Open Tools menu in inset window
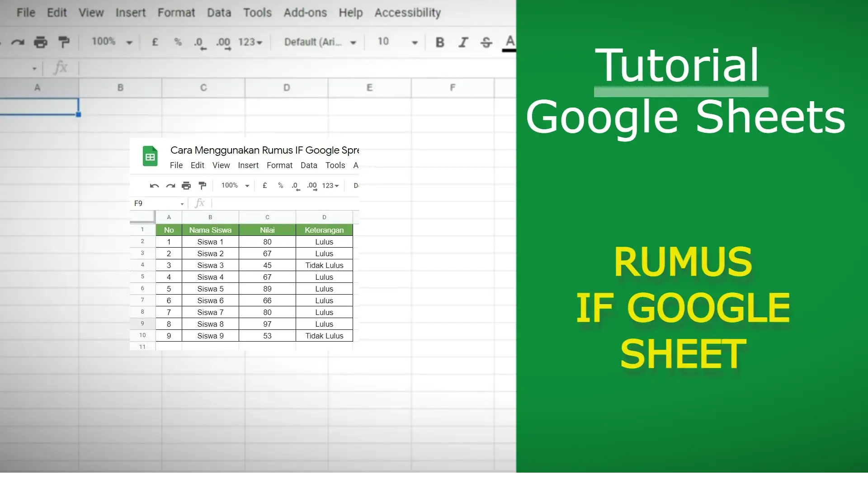The height and width of the screenshot is (488, 868). click(335, 165)
